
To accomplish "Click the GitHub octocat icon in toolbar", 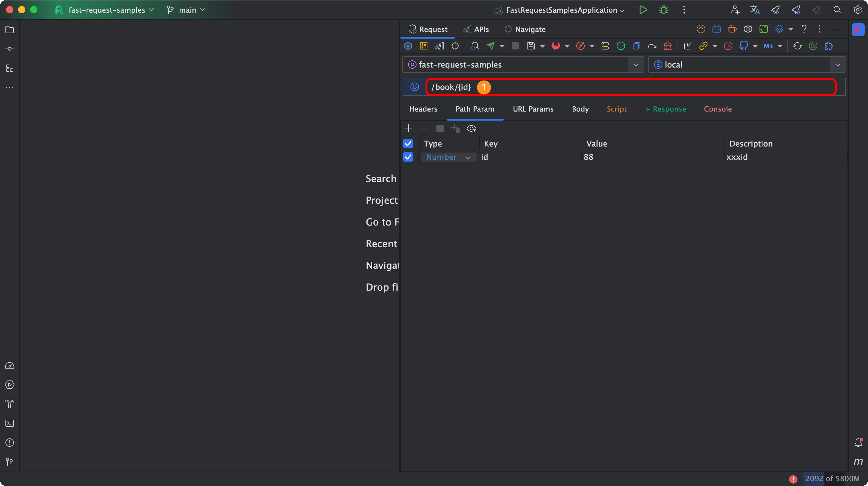I will [x=743, y=46].
